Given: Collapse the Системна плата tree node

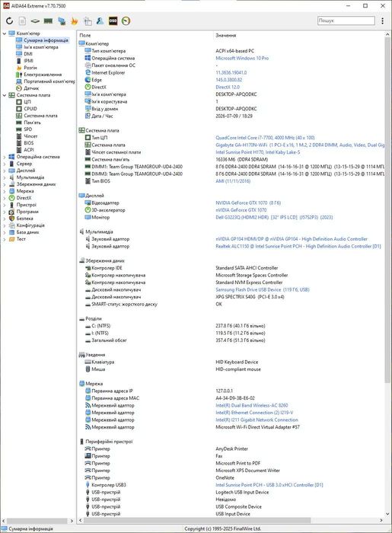Looking at the screenshot, I should pyautogui.click(x=5, y=95).
